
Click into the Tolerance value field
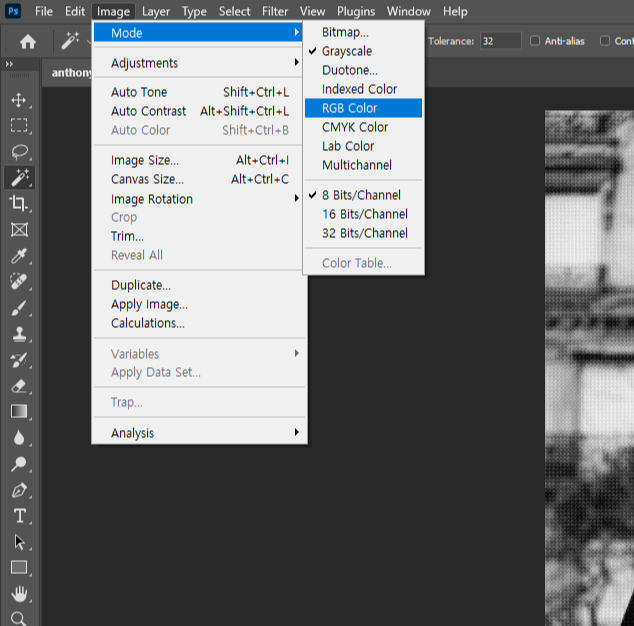501,41
